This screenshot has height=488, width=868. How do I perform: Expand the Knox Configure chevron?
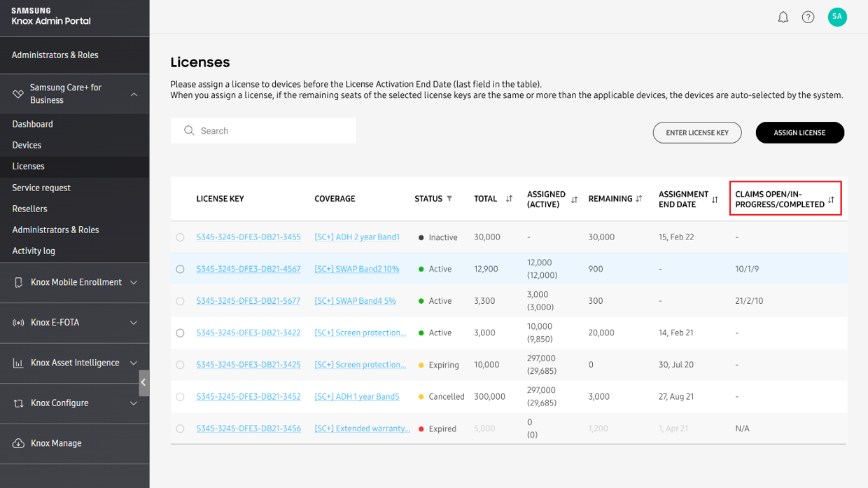(134, 403)
